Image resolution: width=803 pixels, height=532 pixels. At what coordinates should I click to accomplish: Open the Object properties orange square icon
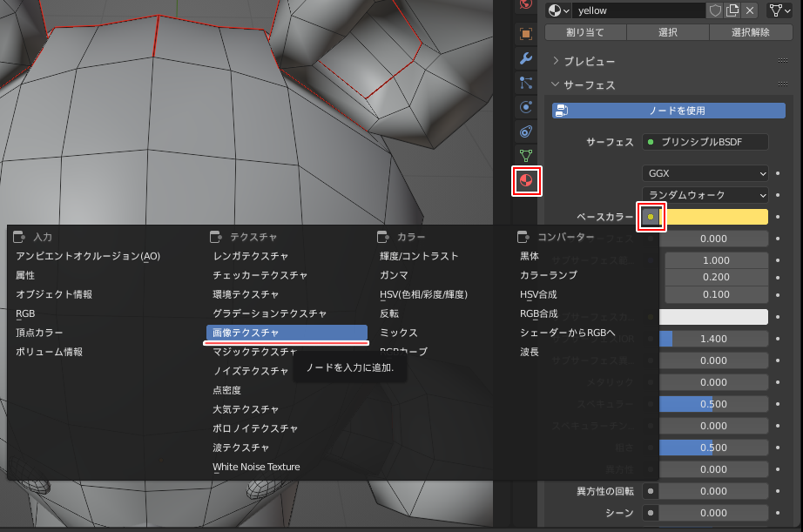[526, 34]
